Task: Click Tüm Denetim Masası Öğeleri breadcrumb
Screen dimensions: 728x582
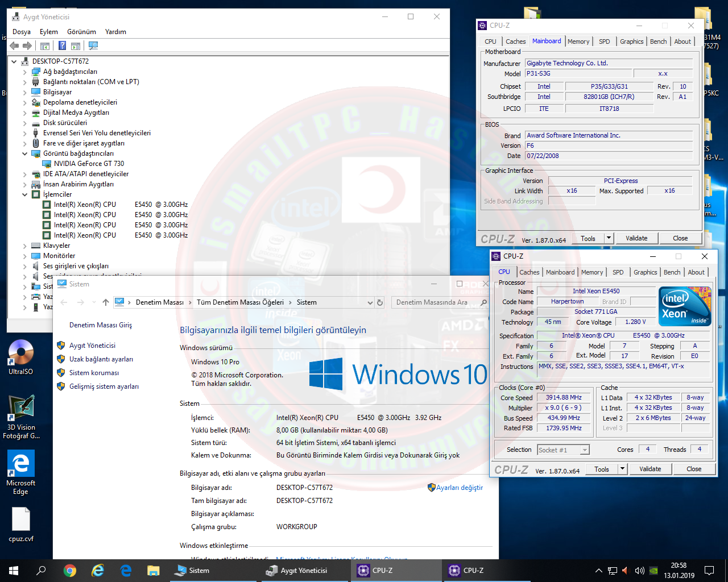Action: click(240, 302)
